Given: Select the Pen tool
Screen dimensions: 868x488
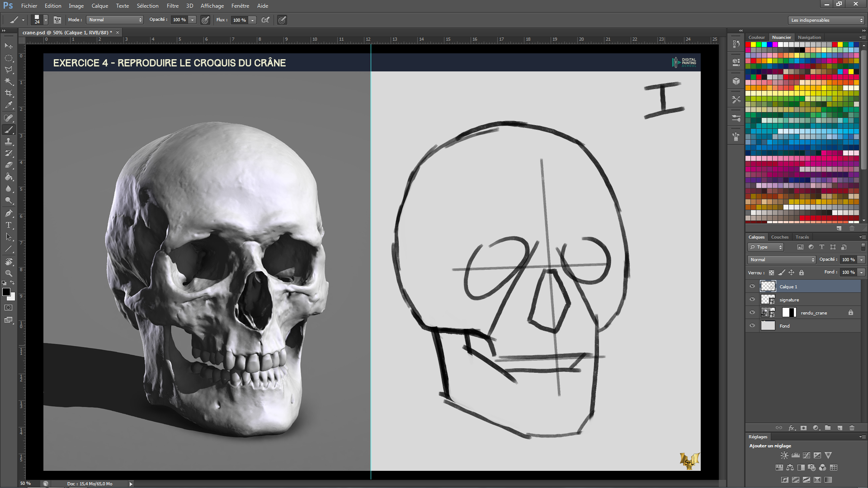Looking at the screenshot, I should tap(9, 213).
